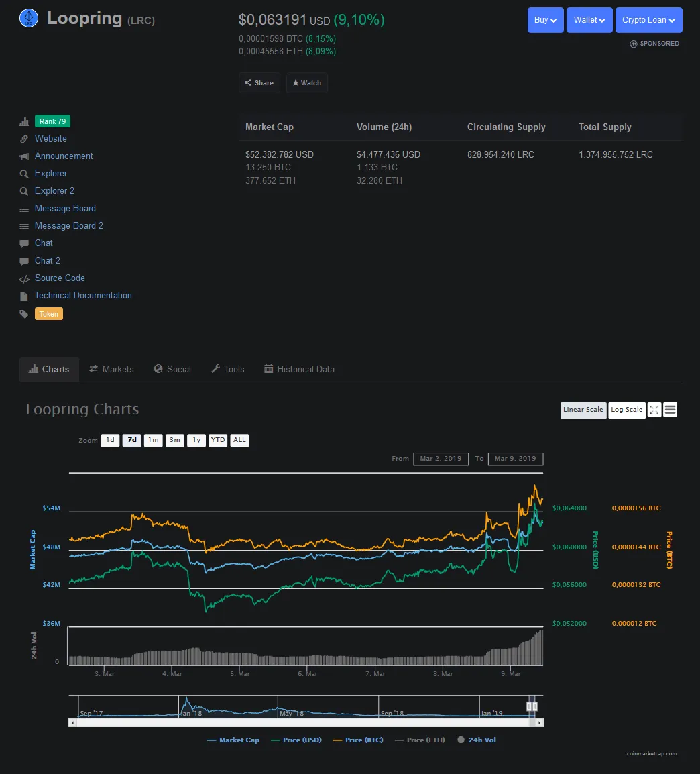Click the document icon beside Technical Documentation
The image size is (700, 774).
(23, 296)
